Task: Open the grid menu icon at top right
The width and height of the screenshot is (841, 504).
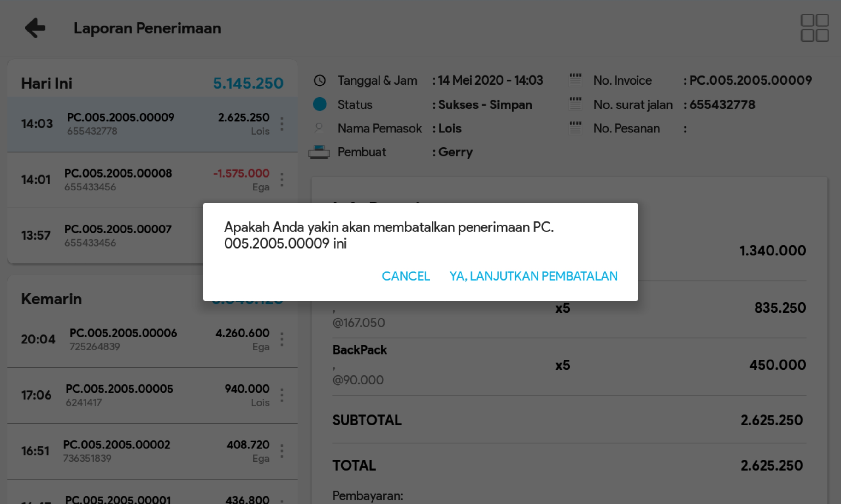Action: click(814, 28)
